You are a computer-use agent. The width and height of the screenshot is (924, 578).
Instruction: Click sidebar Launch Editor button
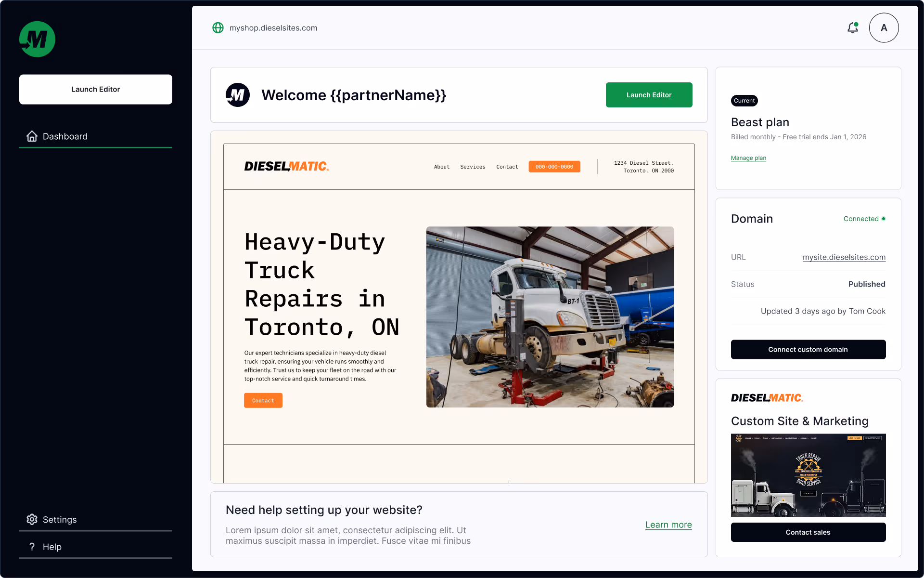pos(96,89)
